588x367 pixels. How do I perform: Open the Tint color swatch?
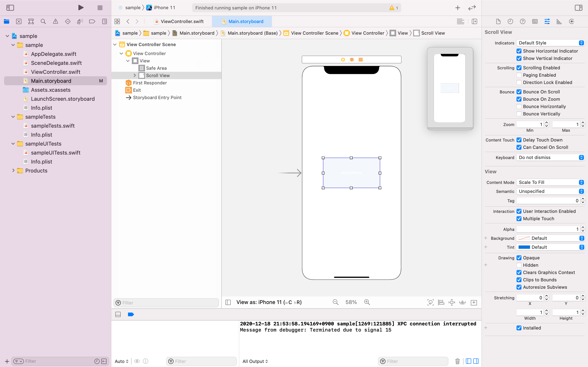(524, 247)
